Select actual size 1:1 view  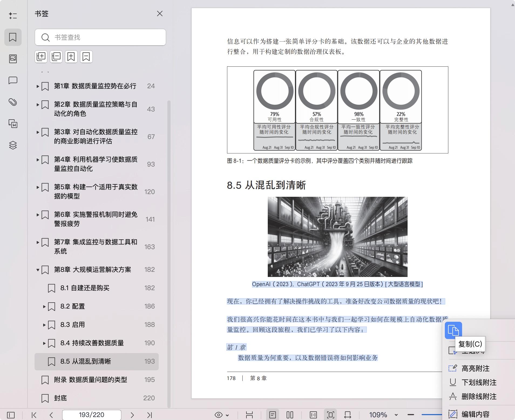coord(313,415)
